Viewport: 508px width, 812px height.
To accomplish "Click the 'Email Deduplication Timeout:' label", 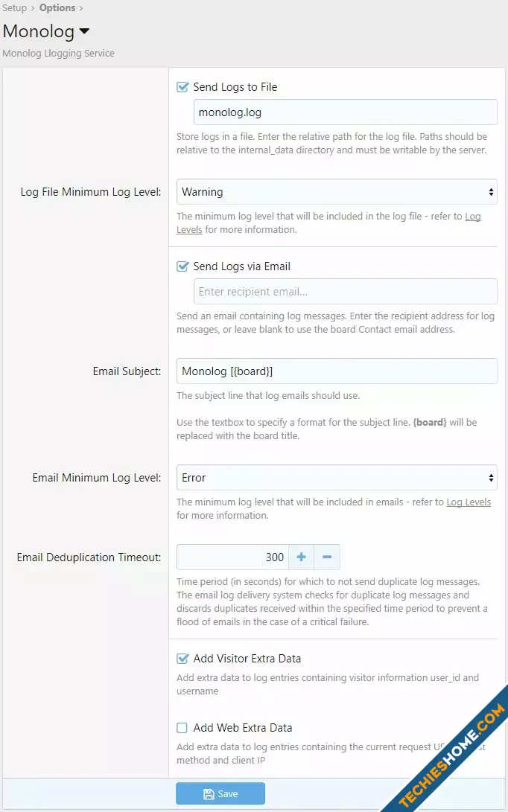I will pyautogui.click(x=89, y=557).
